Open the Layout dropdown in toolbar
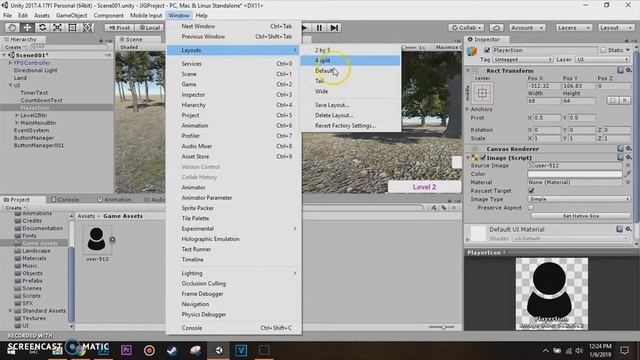 pyautogui.click(x=616, y=28)
